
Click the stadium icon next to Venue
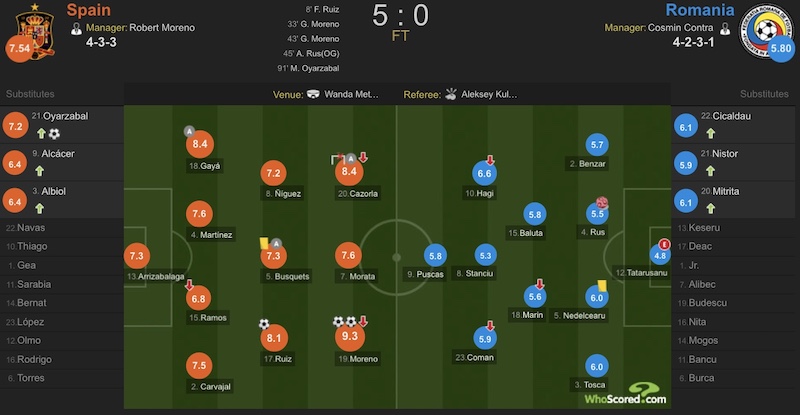[x=313, y=94]
